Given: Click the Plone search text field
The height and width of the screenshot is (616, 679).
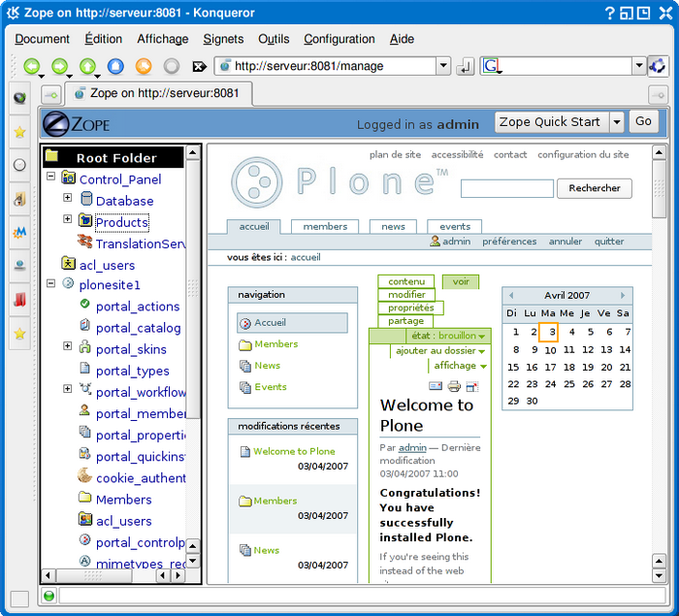Looking at the screenshot, I should [506, 188].
